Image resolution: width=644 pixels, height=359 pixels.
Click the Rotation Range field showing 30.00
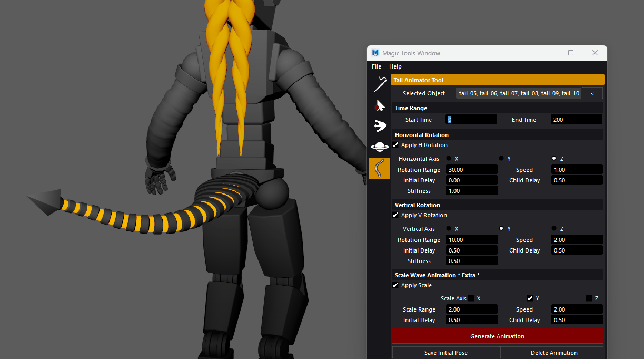click(471, 169)
